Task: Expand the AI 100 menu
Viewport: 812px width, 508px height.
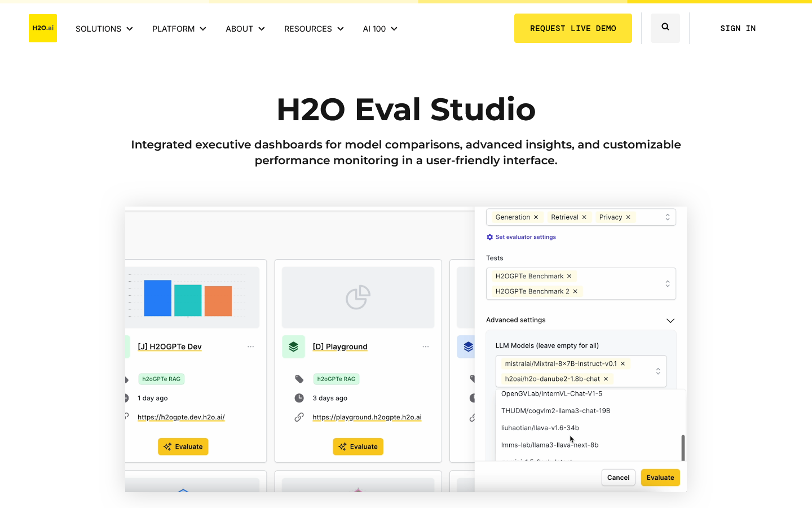Action: pyautogui.click(x=380, y=29)
